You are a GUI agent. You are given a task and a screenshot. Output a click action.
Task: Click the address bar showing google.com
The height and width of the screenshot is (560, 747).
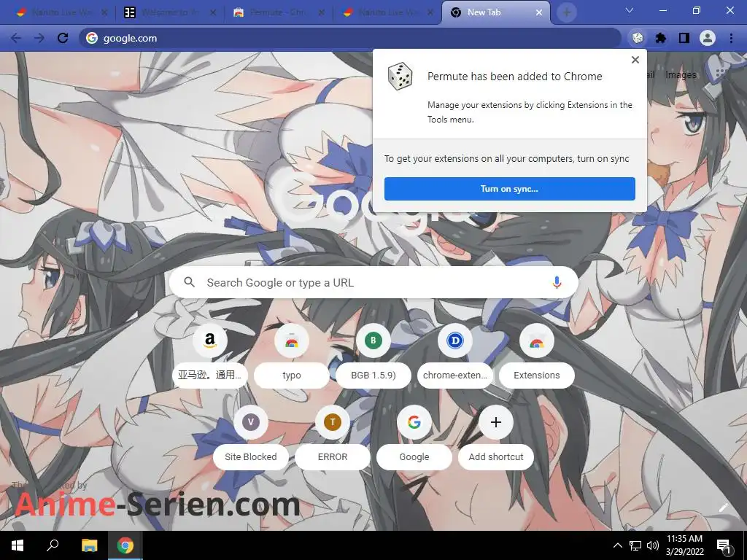pyautogui.click(x=350, y=38)
